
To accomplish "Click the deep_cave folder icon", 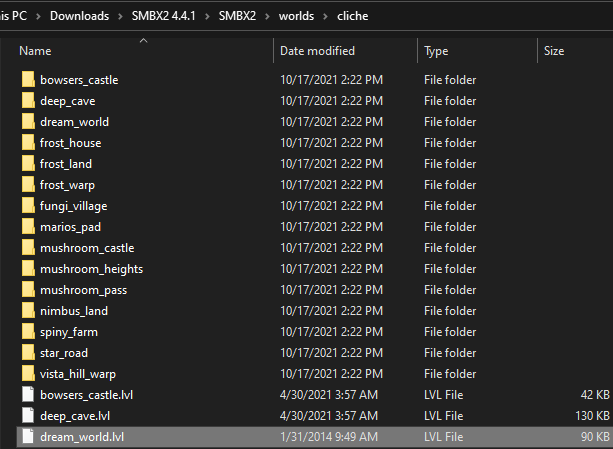I will coord(28,101).
